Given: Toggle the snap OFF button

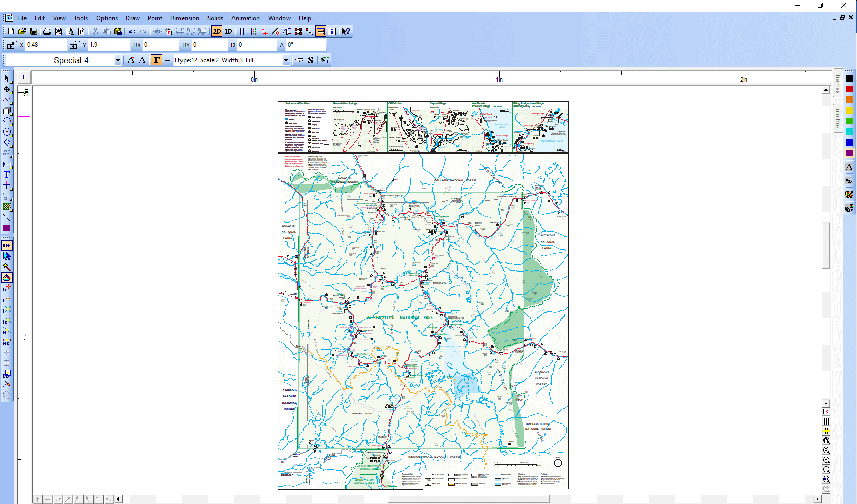Looking at the screenshot, I should pos(7,245).
